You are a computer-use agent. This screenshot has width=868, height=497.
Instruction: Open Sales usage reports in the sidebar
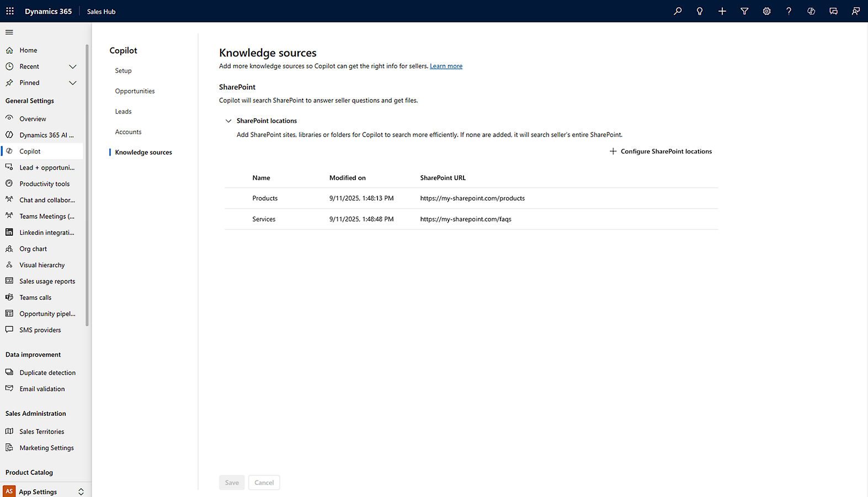click(x=41, y=281)
